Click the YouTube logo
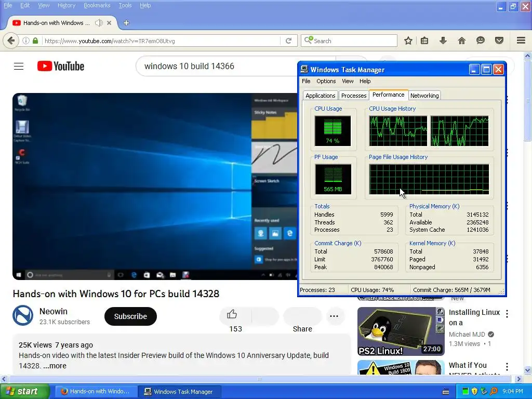This screenshot has height=399, width=532. click(x=61, y=66)
